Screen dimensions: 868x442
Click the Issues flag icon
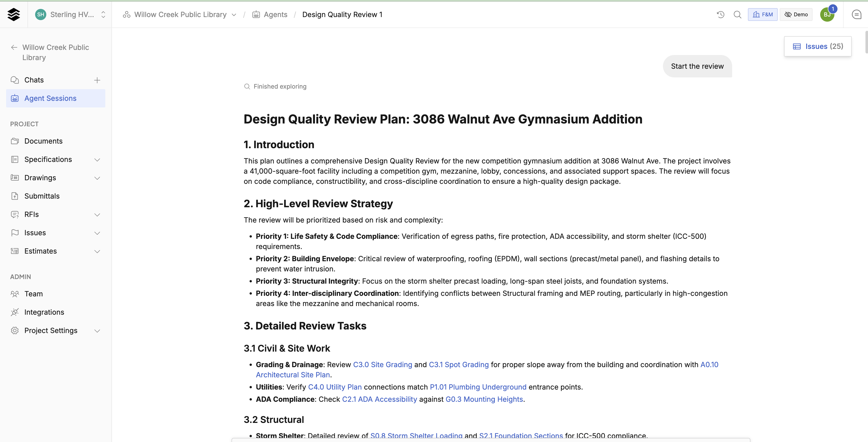[x=15, y=233]
